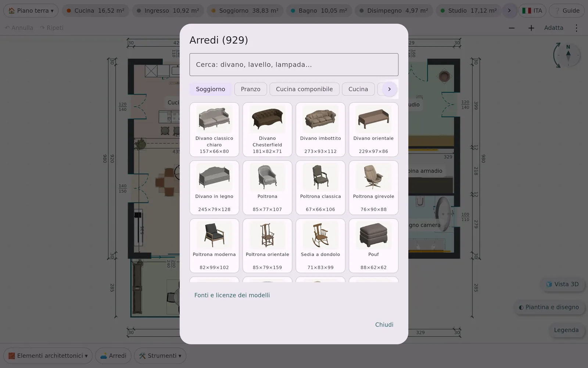Select the Divano Chesterfield furniture item
Viewport: 588px width, 368px height.
tap(267, 130)
